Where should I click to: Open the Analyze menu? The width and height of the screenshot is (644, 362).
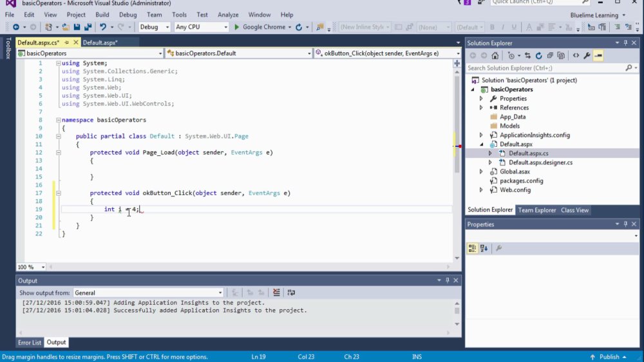click(x=228, y=15)
